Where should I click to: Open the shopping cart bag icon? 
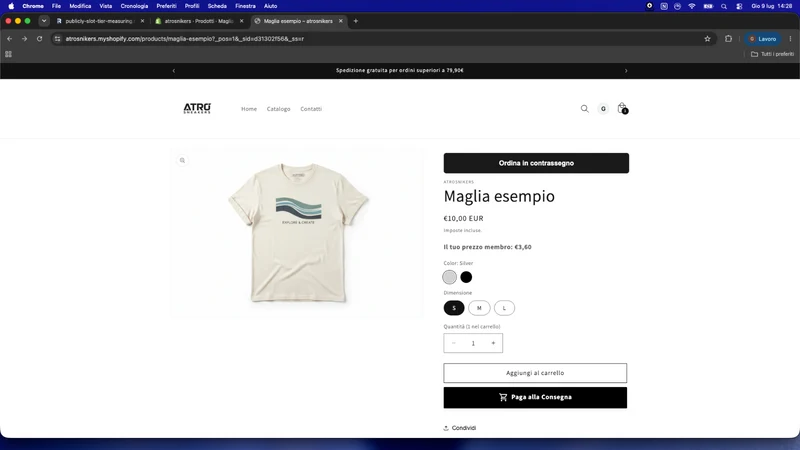coord(622,108)
